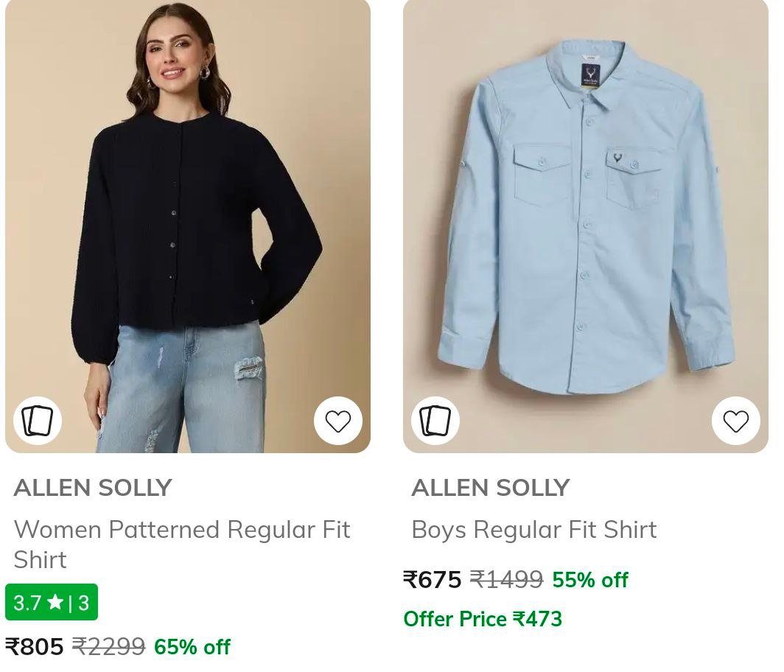784x672 pixels.
Task: Click the struck-through ₹1499 original price
Action: tap(506, 580)
